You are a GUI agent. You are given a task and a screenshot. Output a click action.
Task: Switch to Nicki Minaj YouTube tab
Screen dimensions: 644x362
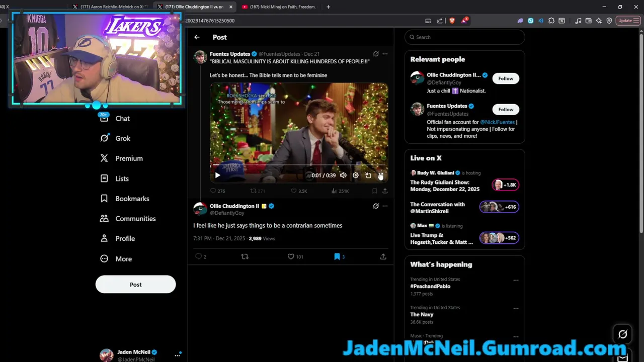tap(279, 7)
